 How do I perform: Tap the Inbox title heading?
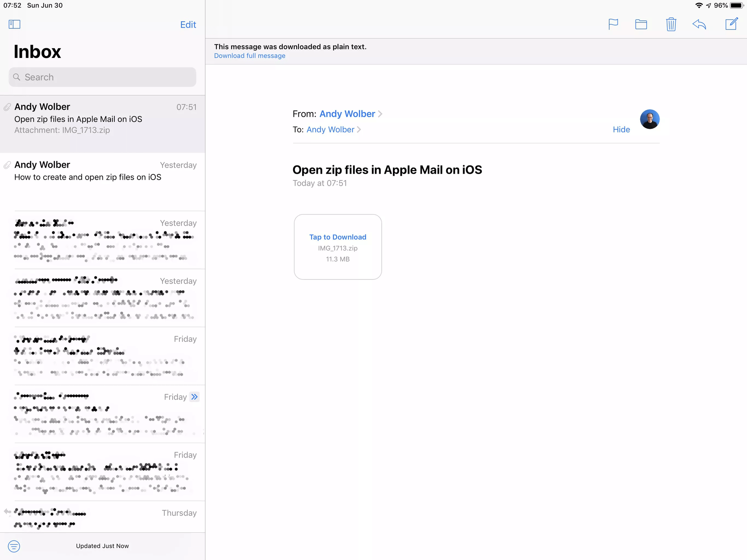37,52
